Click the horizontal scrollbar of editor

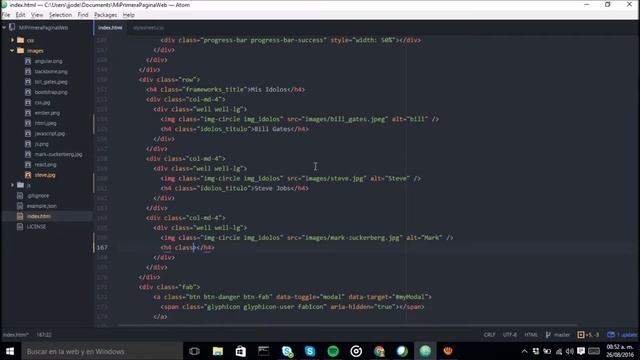coord(348,325)
